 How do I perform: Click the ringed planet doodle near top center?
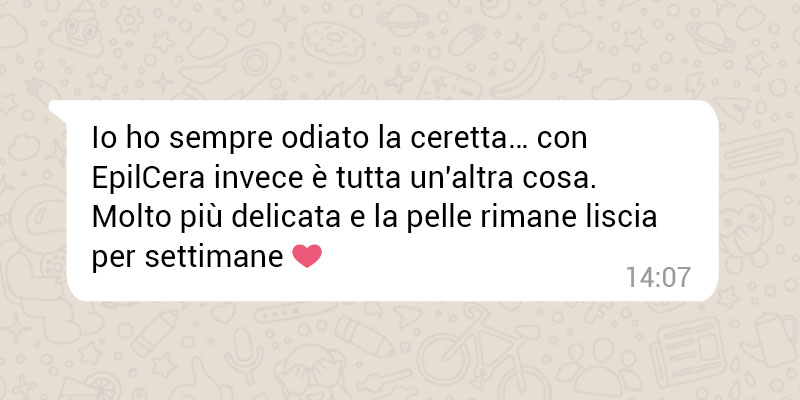click(403, 18)
